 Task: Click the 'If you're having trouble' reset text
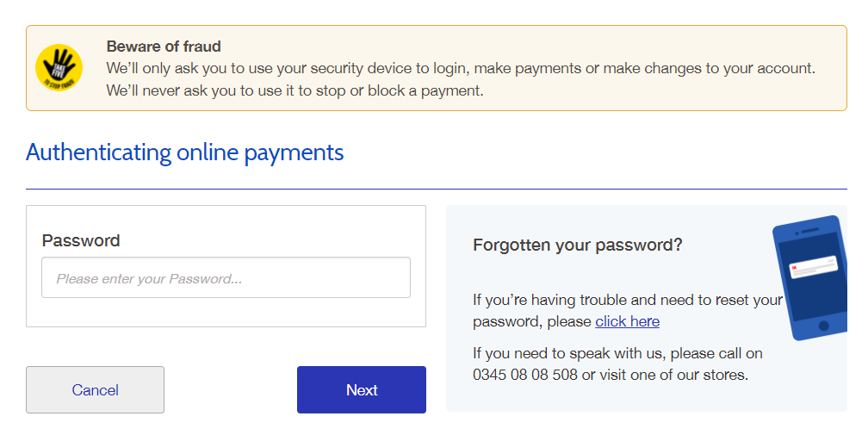pos(627,300)
